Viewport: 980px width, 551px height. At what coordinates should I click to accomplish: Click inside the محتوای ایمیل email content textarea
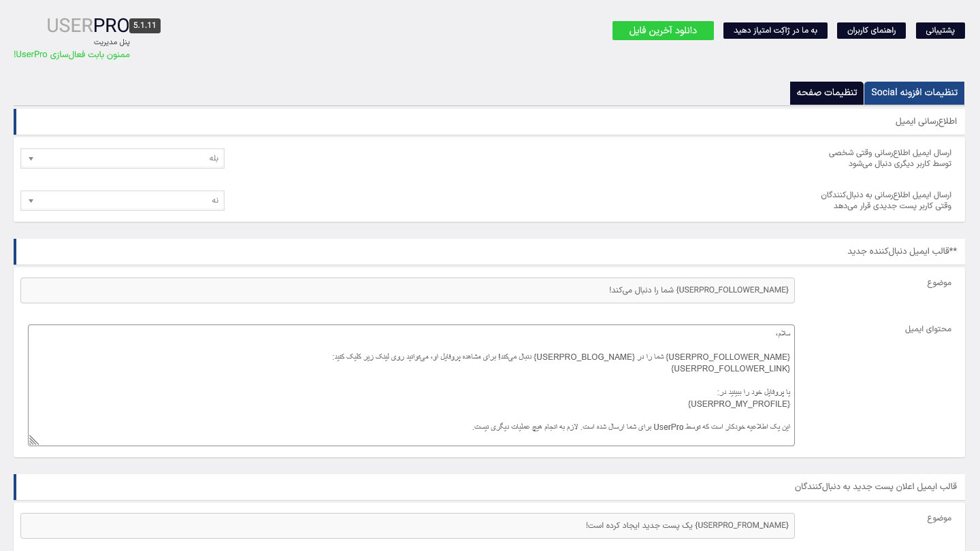(411, 385)
